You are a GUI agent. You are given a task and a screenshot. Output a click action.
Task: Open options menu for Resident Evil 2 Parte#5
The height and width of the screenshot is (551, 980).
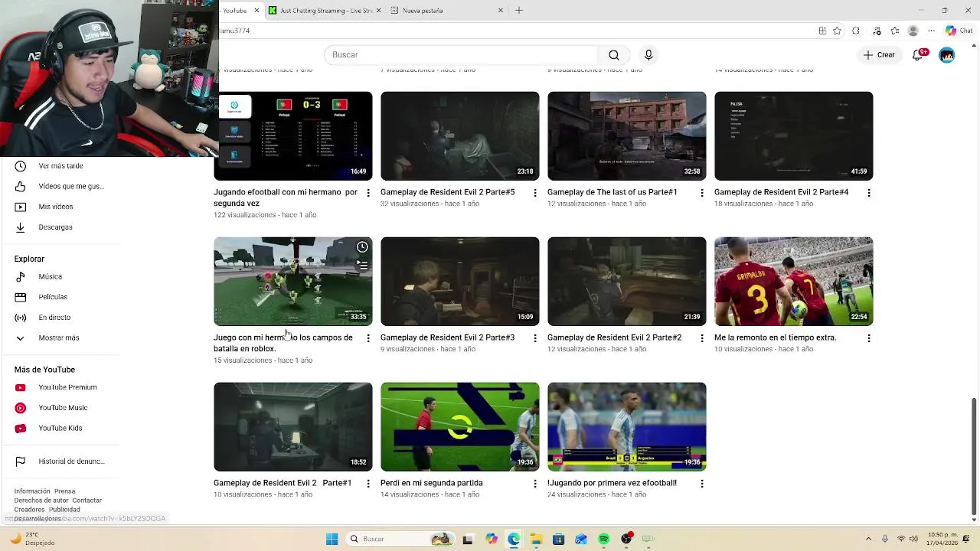535,193
